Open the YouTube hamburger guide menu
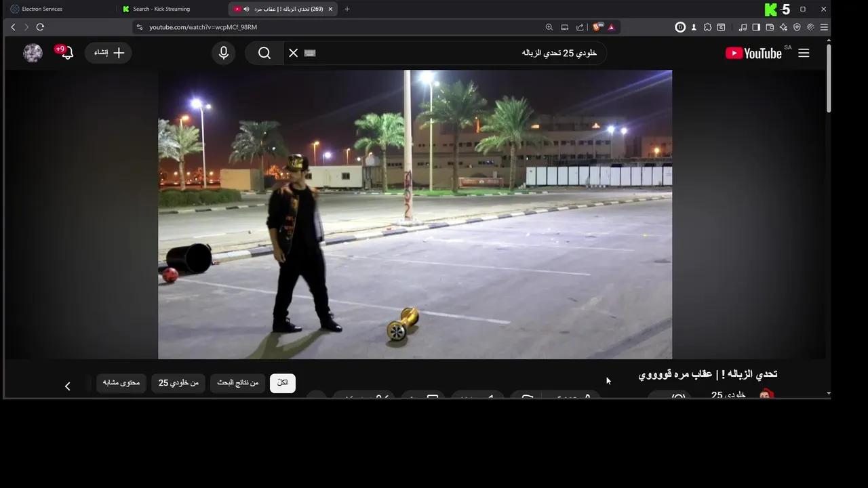Screen dimensions: 868x488 (804, 53)
